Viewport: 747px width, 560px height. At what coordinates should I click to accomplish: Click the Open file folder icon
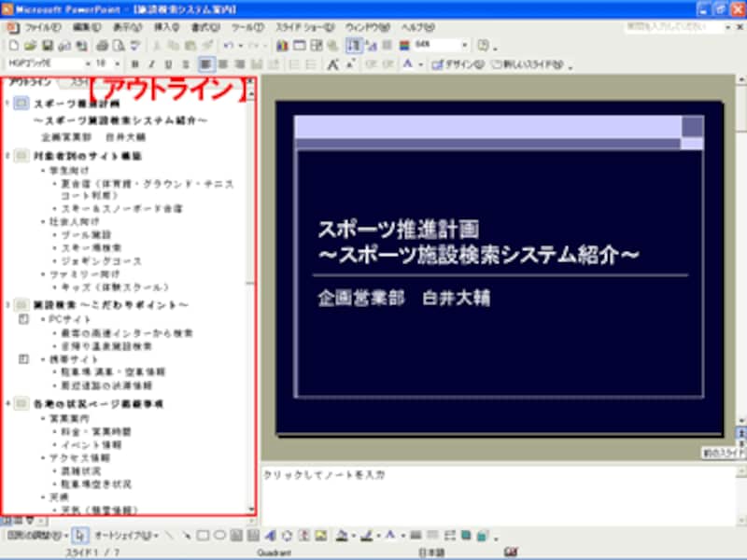pyautogui.click(x=29, y=46)
